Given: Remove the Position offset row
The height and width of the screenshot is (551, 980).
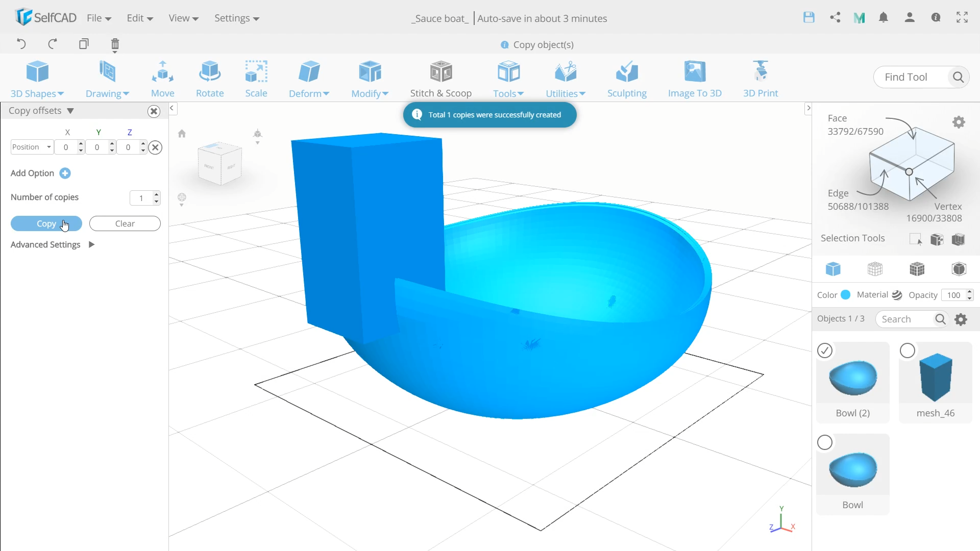Looking at the screenshot, I should tap(156, 147).
